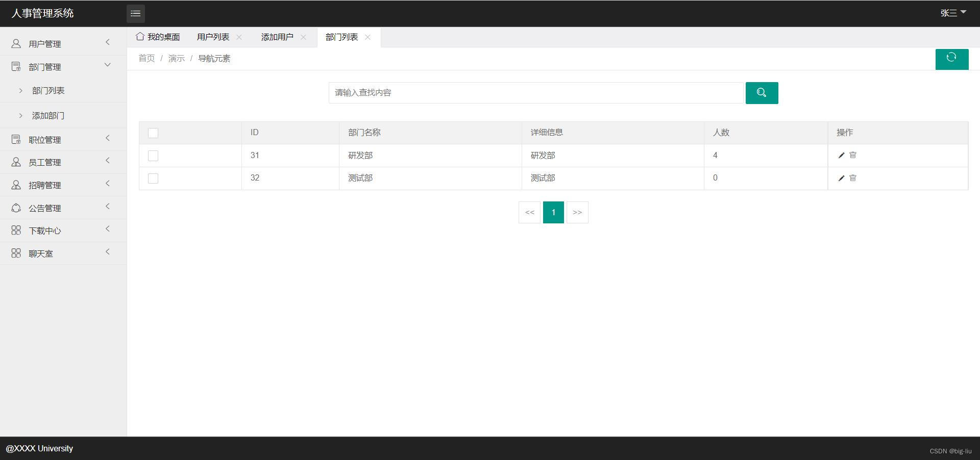Click the headcount 4 cell for 研发部
Image resolution: width=980 pixels, height=460 pixels.
pos(766,156)
